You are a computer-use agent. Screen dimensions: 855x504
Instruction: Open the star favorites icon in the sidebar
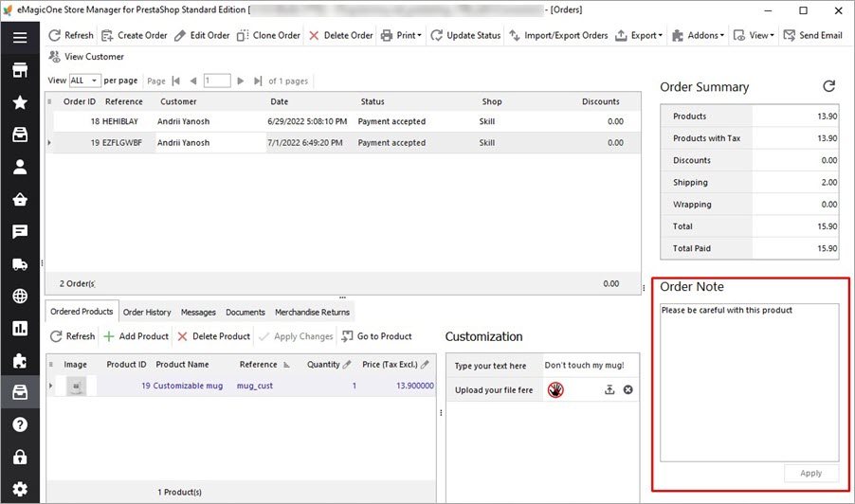(x=20, y=102)
